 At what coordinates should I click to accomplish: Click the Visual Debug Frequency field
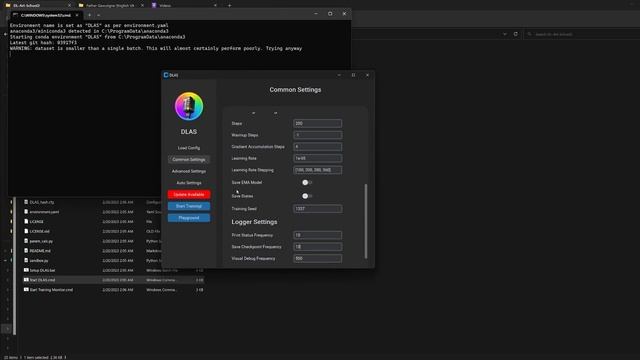[318, 258]
